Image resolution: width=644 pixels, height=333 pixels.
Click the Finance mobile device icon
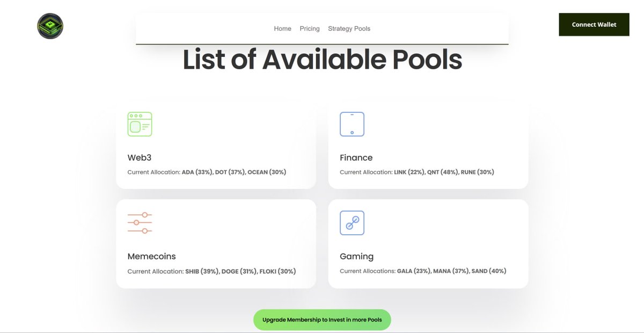352,124
